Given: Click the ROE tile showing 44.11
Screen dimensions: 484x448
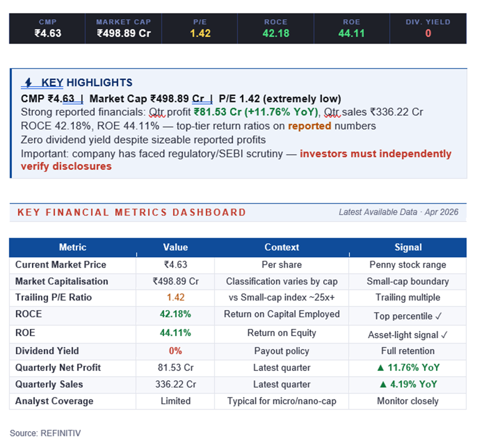Looking at the screenshot, I should coord(351,28).
